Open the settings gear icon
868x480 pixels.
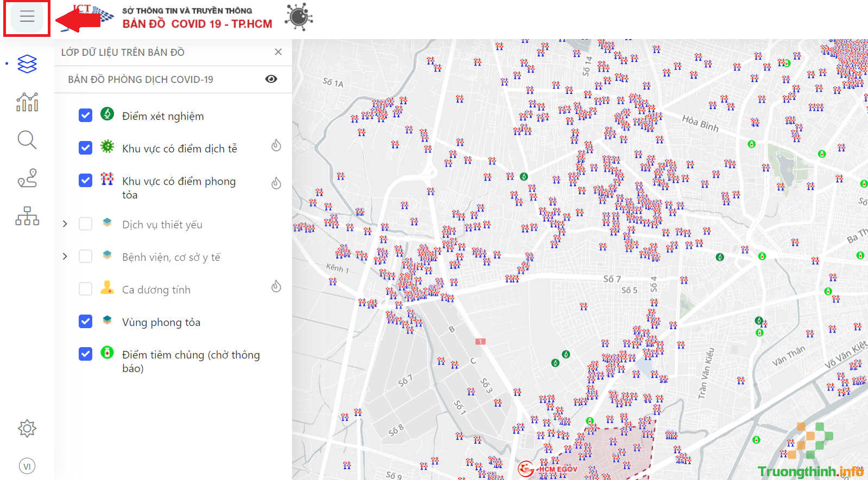(x=27, y=428)
